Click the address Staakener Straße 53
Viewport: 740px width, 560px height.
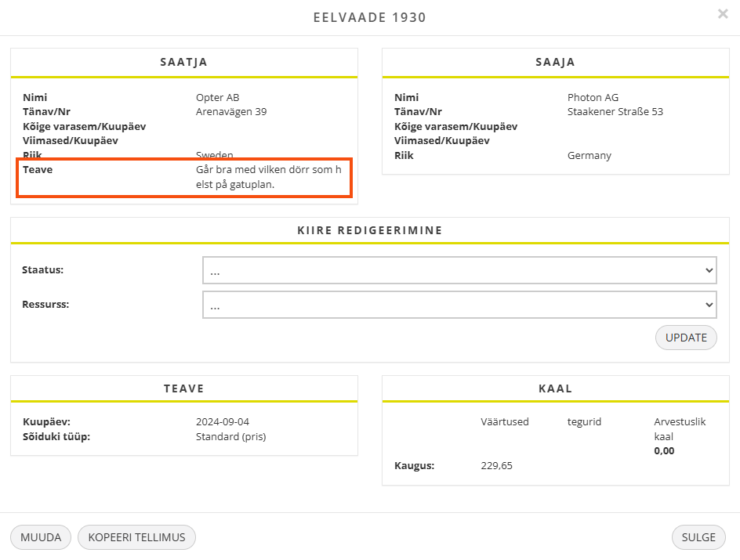615,112
